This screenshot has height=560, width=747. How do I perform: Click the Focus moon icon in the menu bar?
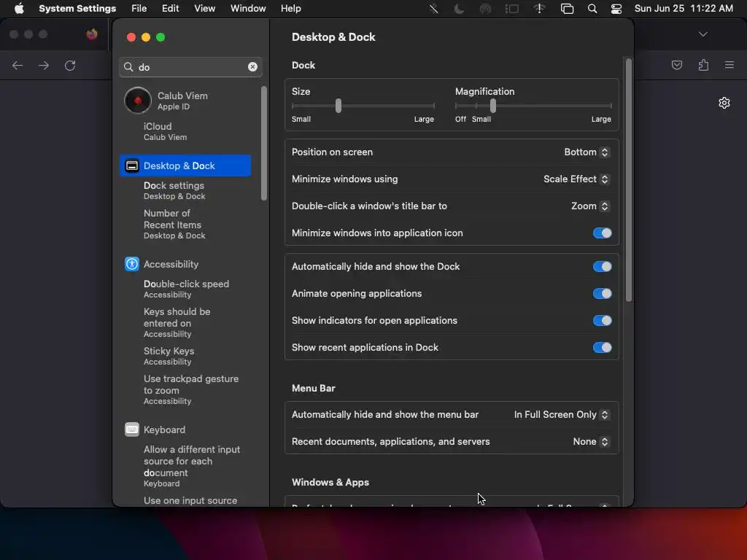[x=460, y=9]
